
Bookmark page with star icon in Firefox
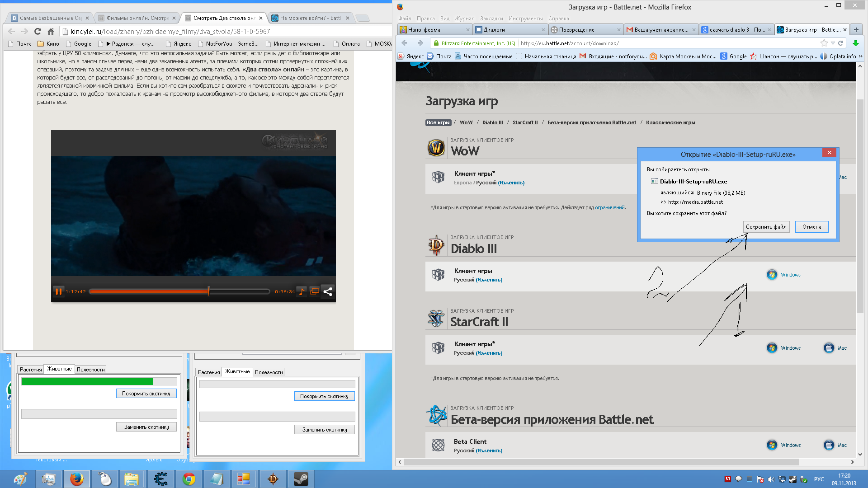coord(824,43)
